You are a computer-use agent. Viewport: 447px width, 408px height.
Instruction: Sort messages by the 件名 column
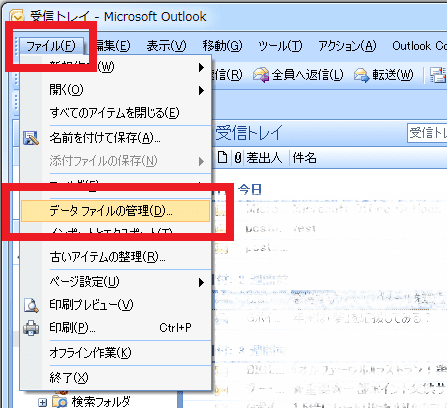[304, 158]
